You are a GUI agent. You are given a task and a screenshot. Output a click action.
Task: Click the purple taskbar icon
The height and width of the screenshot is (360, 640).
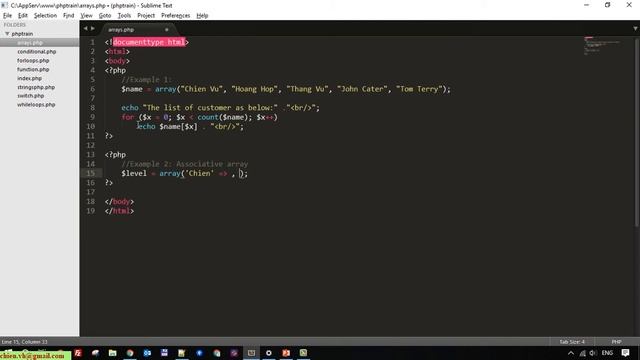pyautogui.click(x=234, y=353)
